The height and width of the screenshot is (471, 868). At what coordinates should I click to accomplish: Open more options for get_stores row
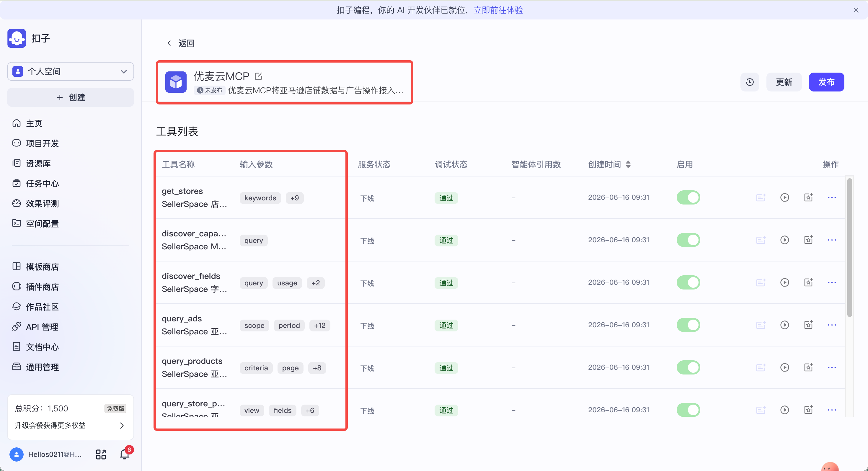[x=832, y=197]
